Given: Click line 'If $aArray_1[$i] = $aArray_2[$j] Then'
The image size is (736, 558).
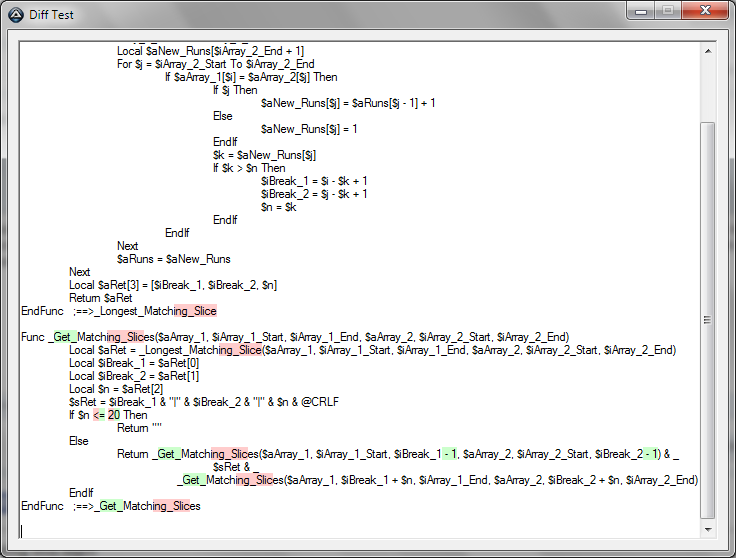Looking at the screenshot, I should click(x=251, y=77).
